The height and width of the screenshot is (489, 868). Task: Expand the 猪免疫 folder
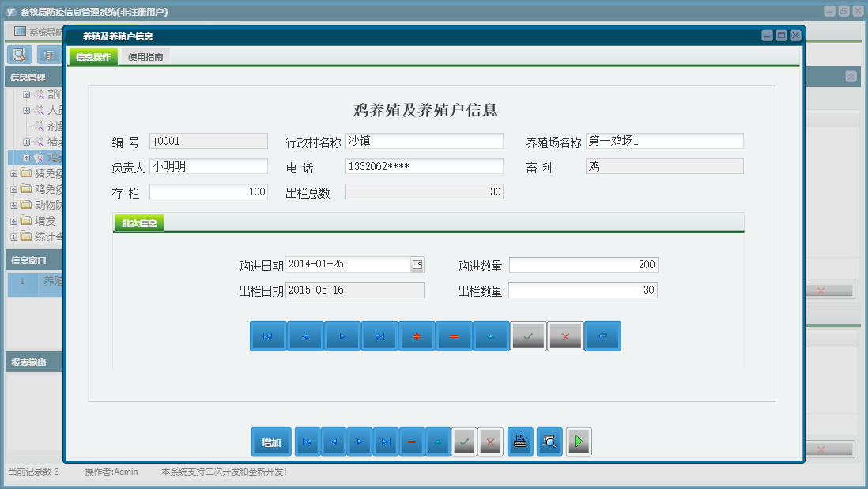[x=14, y=174]
